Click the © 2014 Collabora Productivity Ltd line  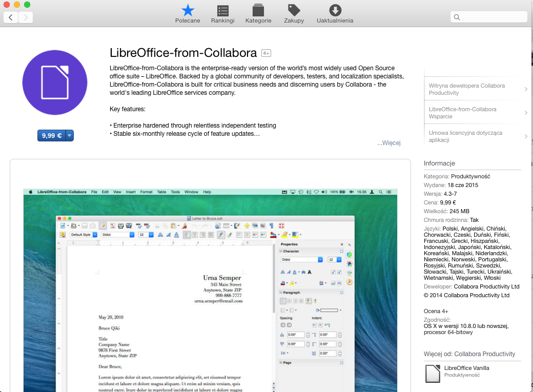coord(466,295)
